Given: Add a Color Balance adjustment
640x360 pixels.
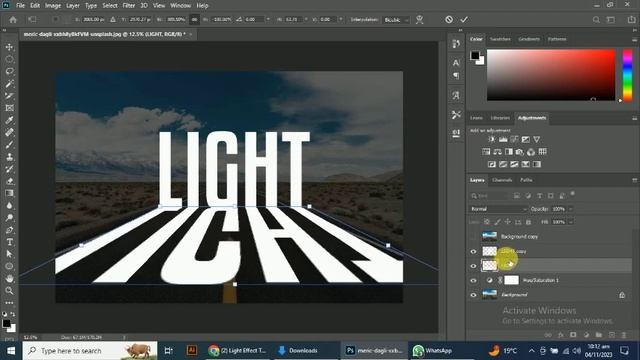Looking at the screenshot, I should point(498,152).
